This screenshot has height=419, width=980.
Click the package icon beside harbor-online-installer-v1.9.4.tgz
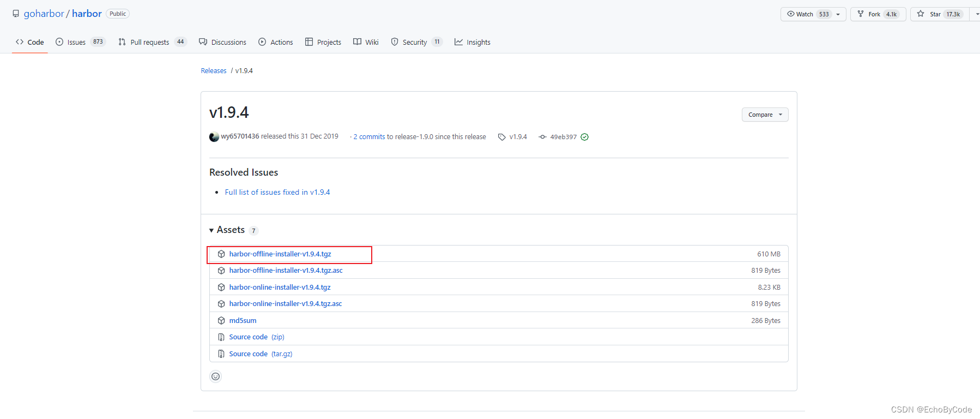(221, 288)
